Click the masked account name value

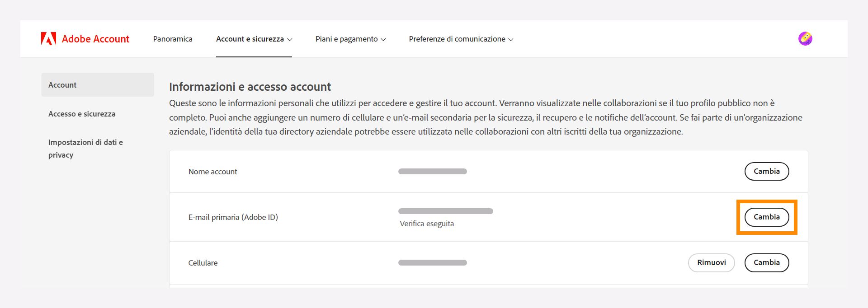point(432,171)
